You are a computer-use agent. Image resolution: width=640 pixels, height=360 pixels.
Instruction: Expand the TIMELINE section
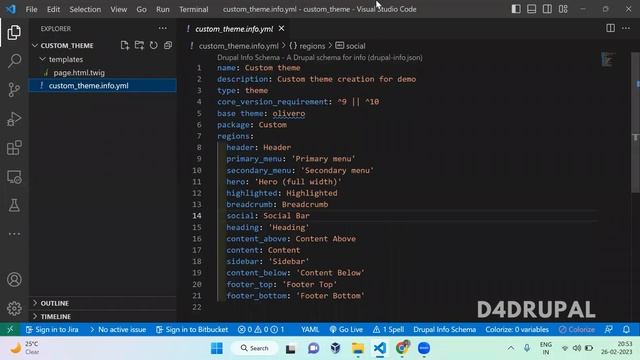102,316
